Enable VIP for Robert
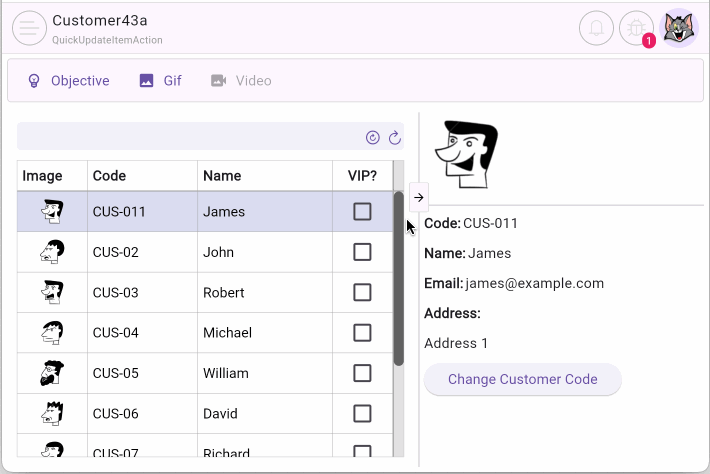Image resolution: width=710 pixels, height=474 pixels. click(x=362, y=292)
